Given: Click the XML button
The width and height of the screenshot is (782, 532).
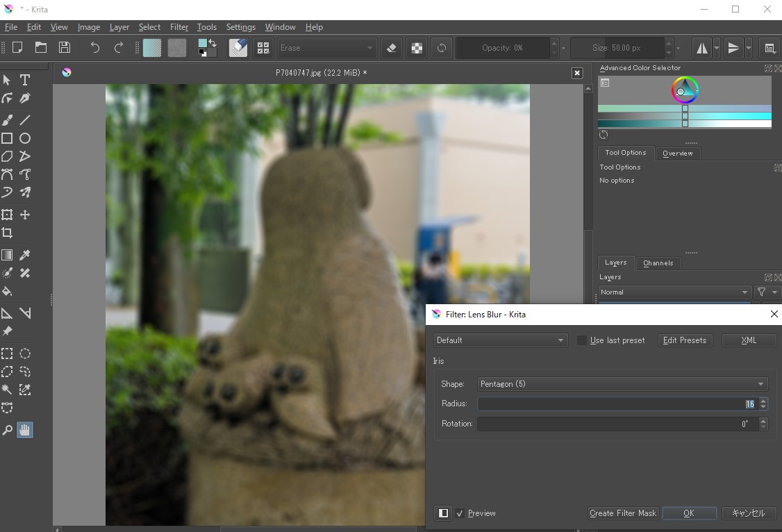Looking at the screenshot, I should (x=749, y=340).
